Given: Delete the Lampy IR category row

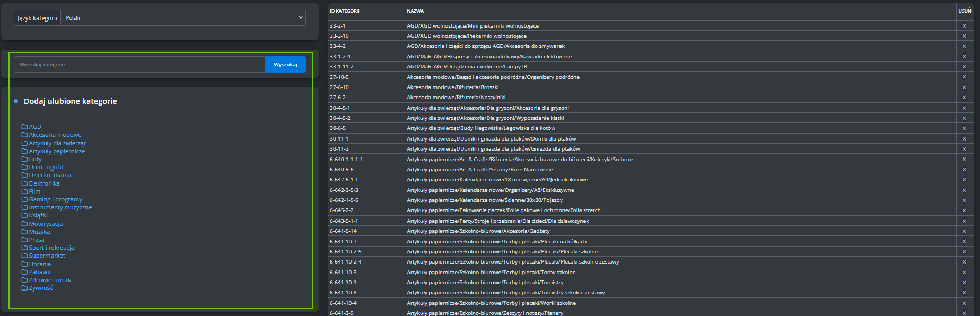Looking at the screenshot, I should (x=964, y=67).
